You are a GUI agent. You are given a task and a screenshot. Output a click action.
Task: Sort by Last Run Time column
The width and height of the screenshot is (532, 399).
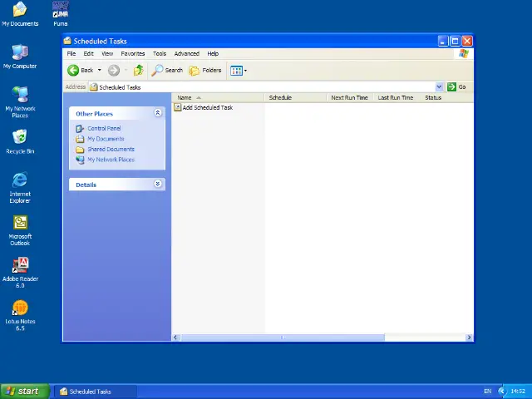point(397,98)
